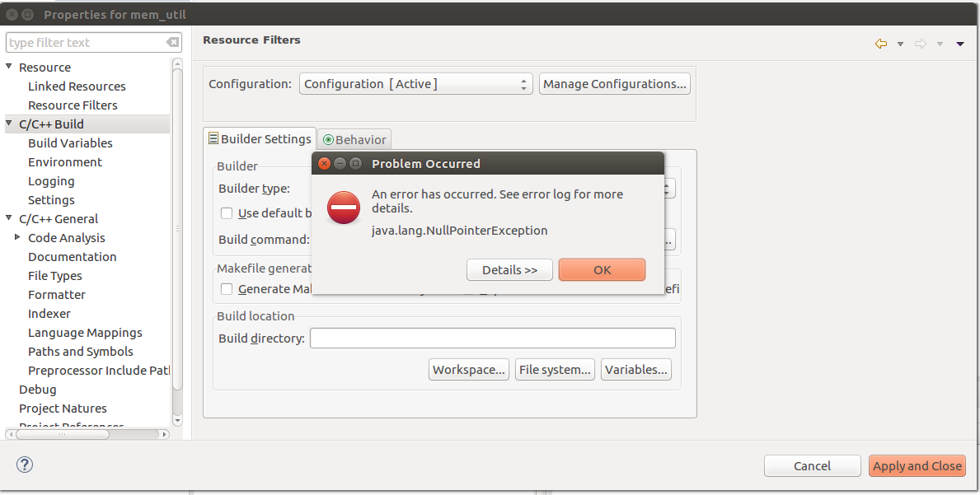Click the red error icon in the dialog
The height and width of the screenshot is (495, 980).
(343, 207)
